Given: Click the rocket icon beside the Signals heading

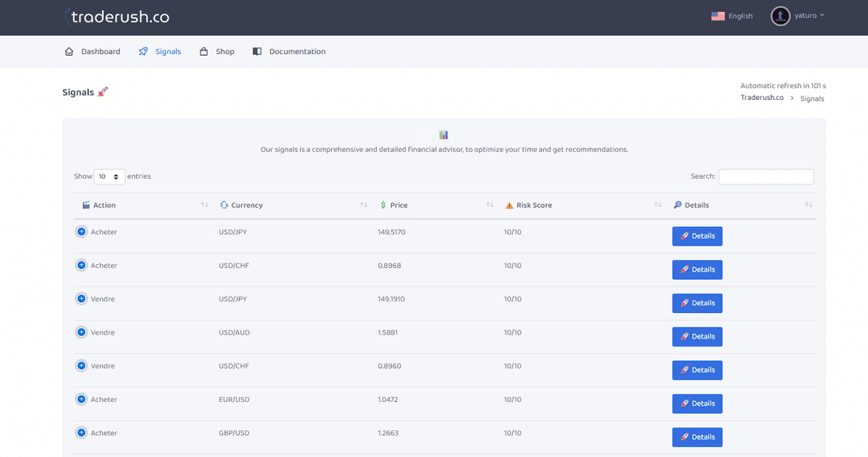Looking at the screenshot, I should (x=103, y=92).
